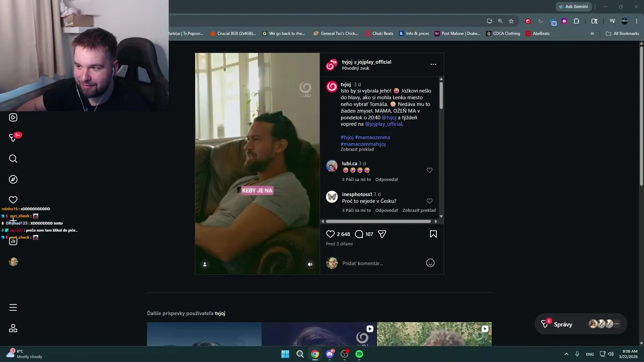Open the Chrome Extensions puzzle icon
644x362 pixels.
pos(577,21)
